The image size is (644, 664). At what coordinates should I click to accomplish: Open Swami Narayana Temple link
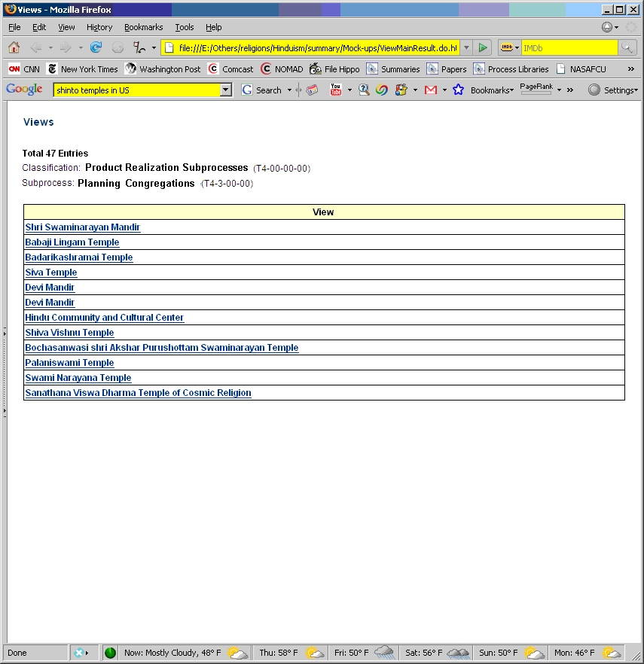(x=78, y=378)
